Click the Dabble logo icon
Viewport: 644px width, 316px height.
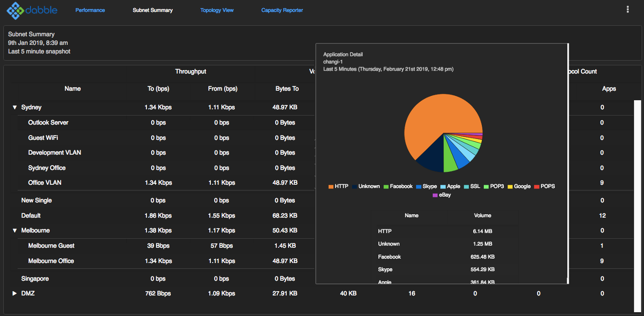point(16,10)
